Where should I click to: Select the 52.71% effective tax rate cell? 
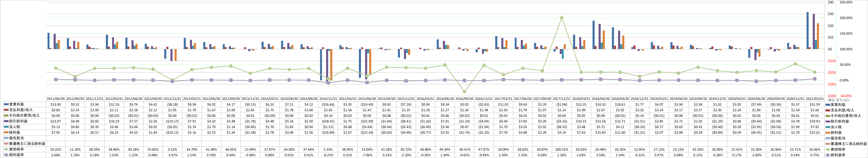(x=795, y=150)
